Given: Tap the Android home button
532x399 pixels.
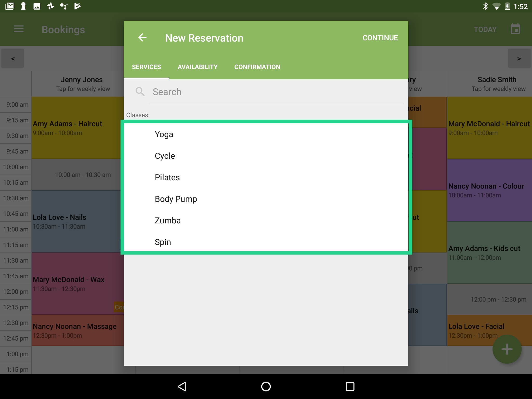Looking at the screenshot, I should [x=266, y=386].
